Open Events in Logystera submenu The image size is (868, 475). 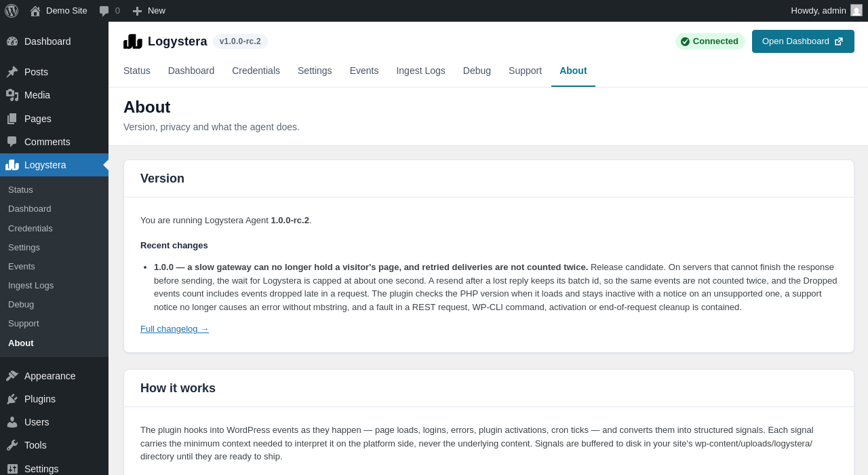pyautogui.click(x=22, y=267)
